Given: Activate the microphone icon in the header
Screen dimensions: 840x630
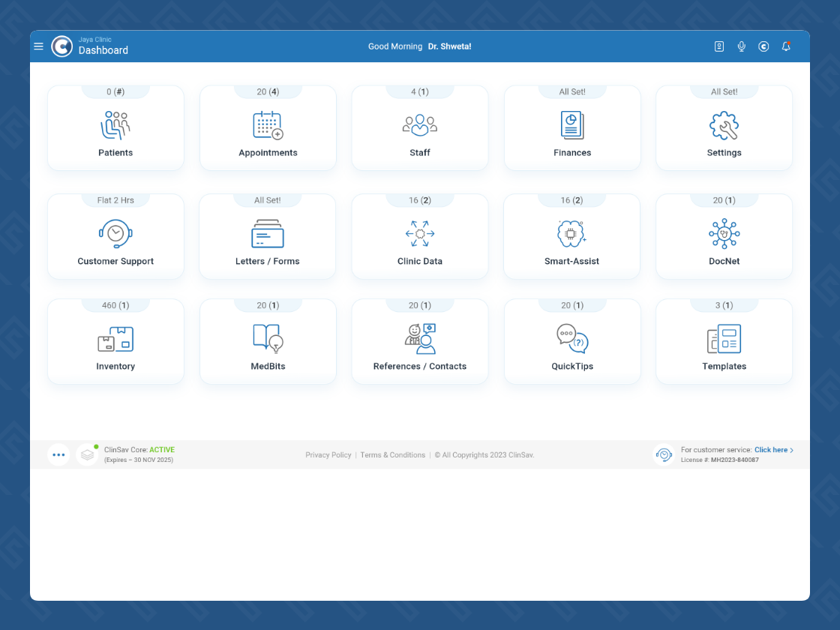Looking at the screenshot, I should tap(742, 46).
